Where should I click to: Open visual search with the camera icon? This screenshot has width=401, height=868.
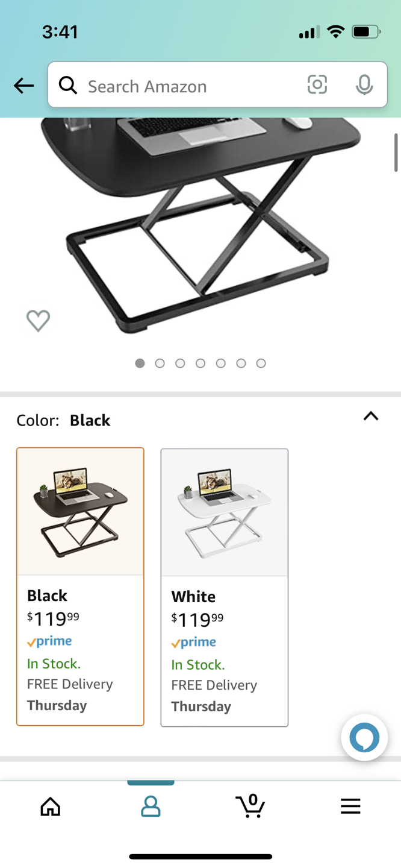(317, 85)
